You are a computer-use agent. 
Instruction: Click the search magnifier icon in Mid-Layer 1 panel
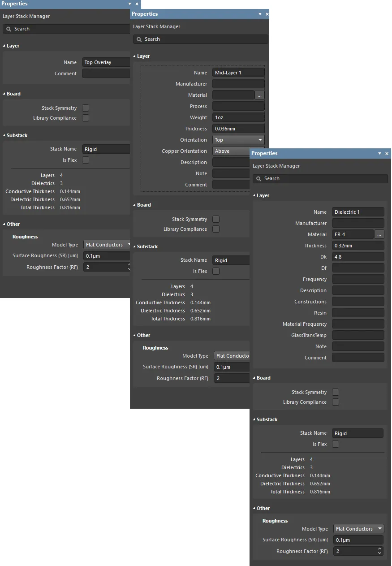pos(139,39)
